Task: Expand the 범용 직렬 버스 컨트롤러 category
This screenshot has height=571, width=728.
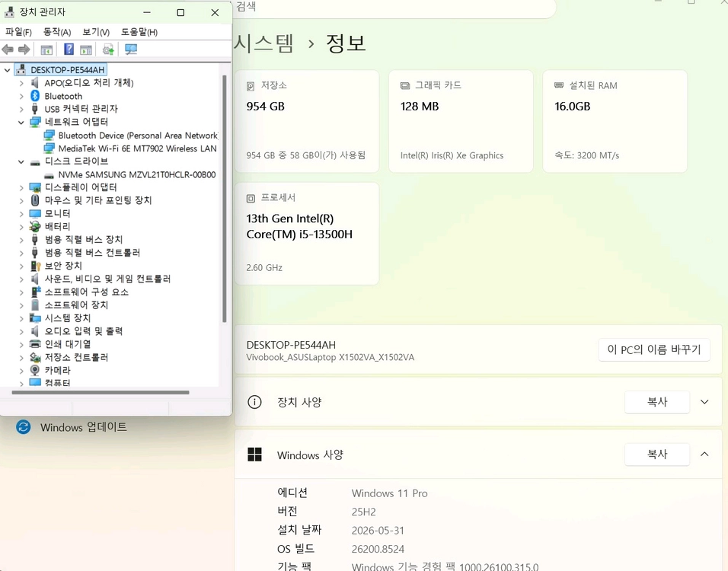Action: point(21,253)
